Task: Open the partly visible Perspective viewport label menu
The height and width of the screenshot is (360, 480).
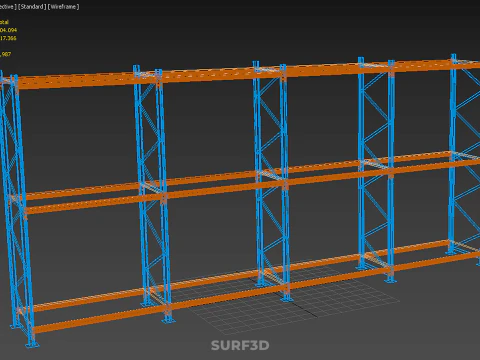Action: (8, 7)
